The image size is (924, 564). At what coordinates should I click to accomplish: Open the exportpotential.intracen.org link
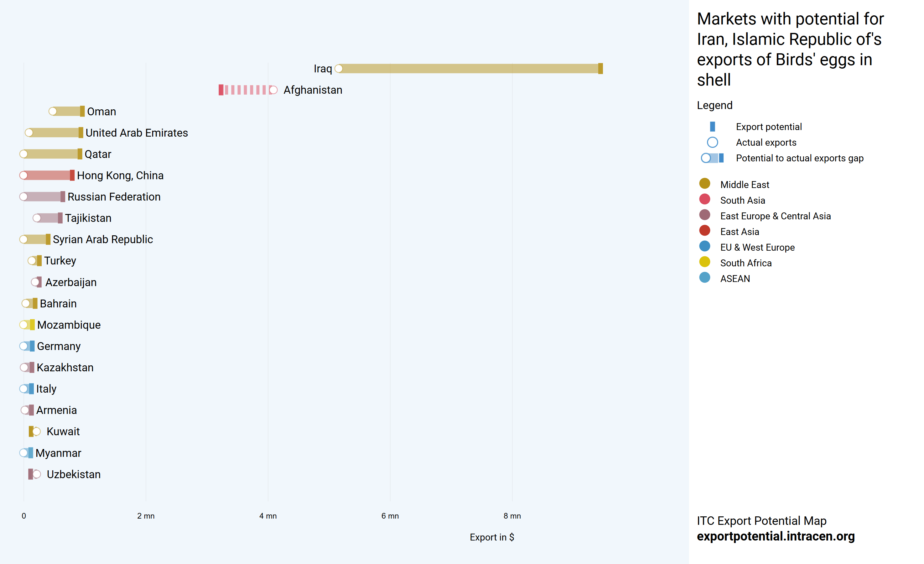(776, 536)
